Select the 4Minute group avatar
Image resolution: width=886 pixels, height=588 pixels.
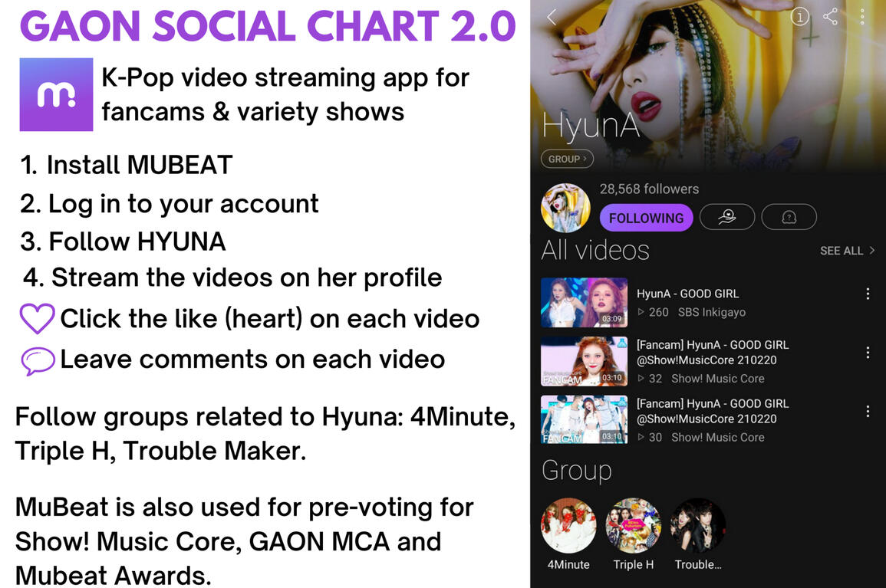click(568, 525)
